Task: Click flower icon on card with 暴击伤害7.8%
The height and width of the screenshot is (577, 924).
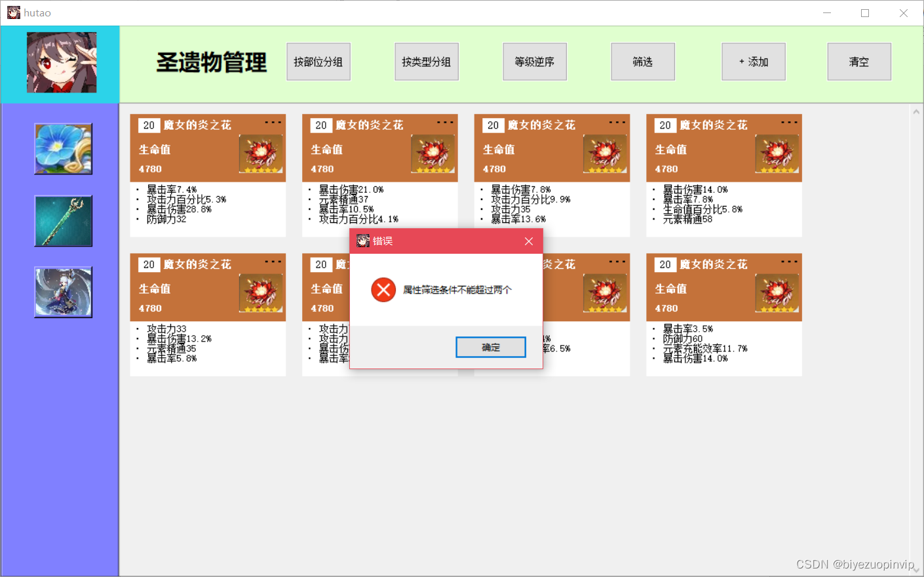Action: click(605, 153)
